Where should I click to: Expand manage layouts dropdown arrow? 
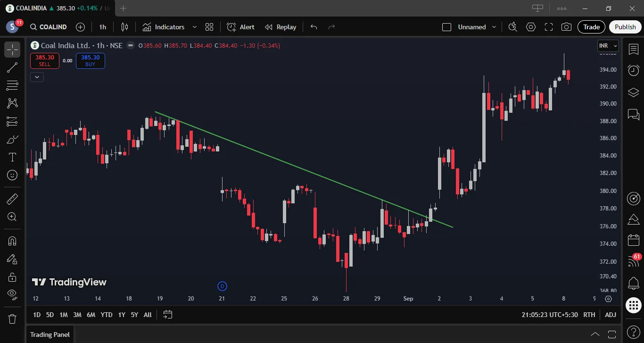[x=494, y=27]
